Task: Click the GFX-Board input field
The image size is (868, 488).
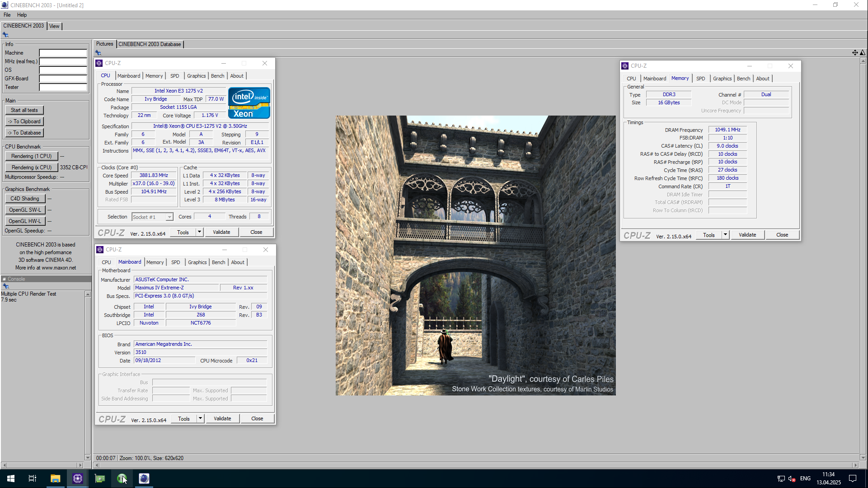Action: (x=63, y=79)
